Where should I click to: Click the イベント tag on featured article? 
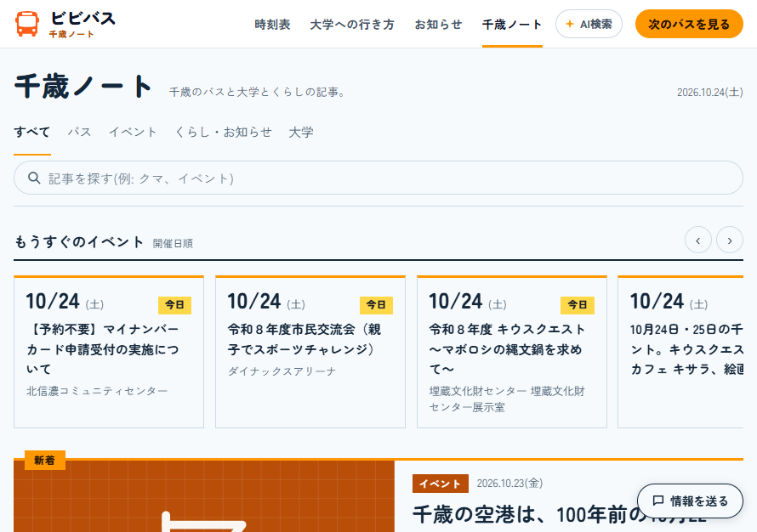[x=441, y=484]
